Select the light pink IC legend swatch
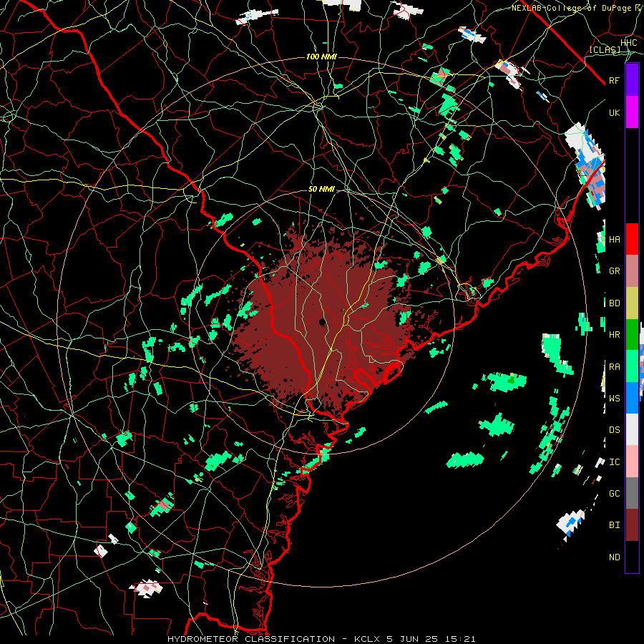 click(x=632, y=462)
